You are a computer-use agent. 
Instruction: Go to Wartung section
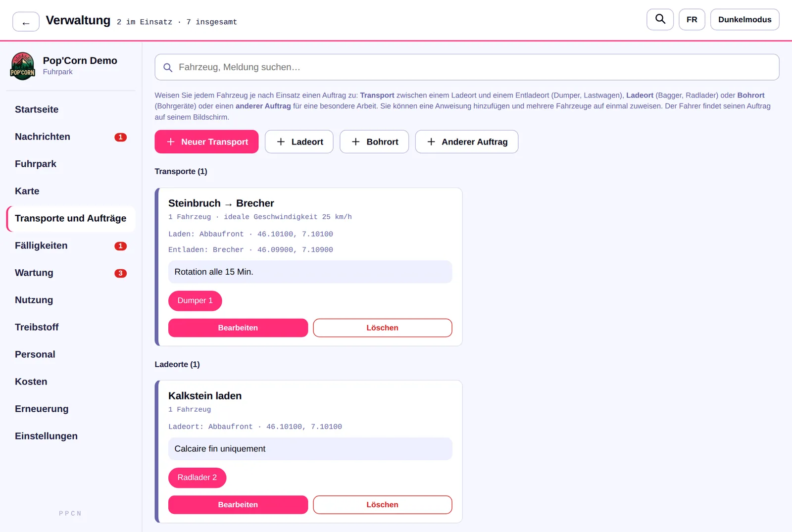point(70,273)
